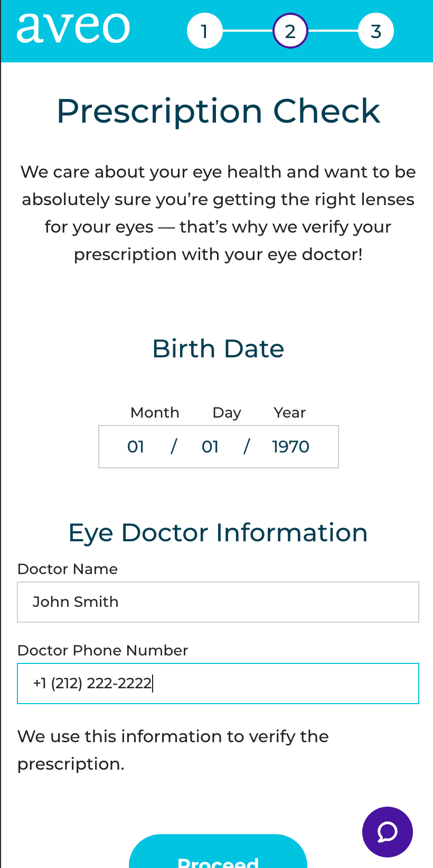Image resolution: width=433 pixels, height=868 pixels.
Task: Focus the Month field showing 01
Action: coord(136,447)
